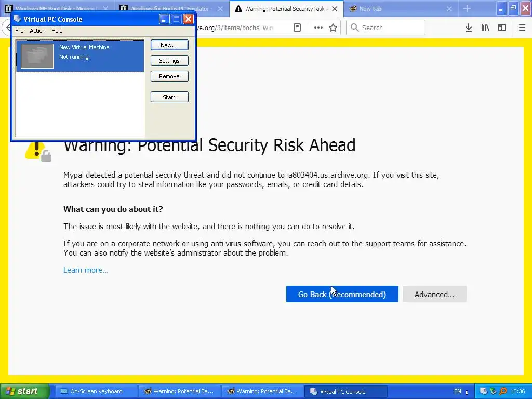
Task: Open the Action menu in Virtual PC Console
Action: (37, 31)
